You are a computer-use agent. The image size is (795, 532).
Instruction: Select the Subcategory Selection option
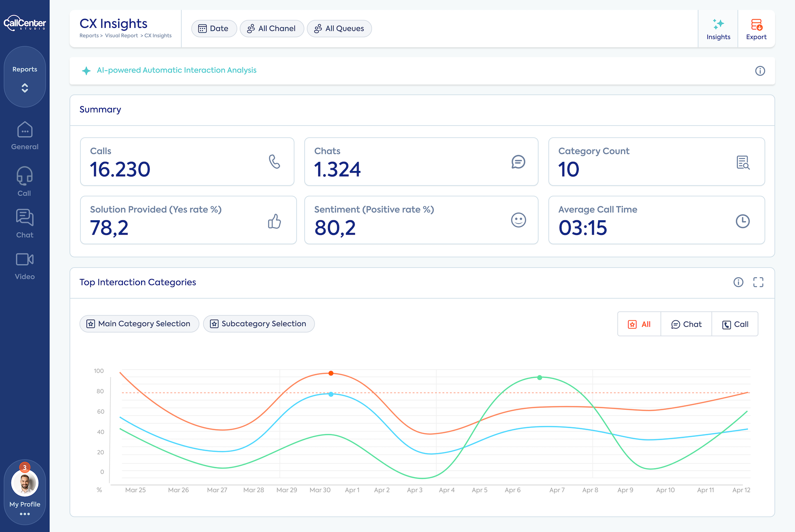[259, 324]
